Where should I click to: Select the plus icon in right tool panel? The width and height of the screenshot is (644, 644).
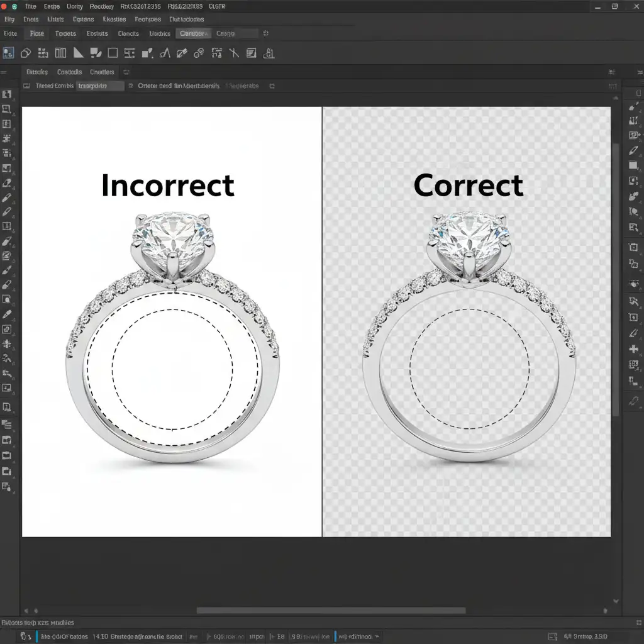tap(633, 349)
